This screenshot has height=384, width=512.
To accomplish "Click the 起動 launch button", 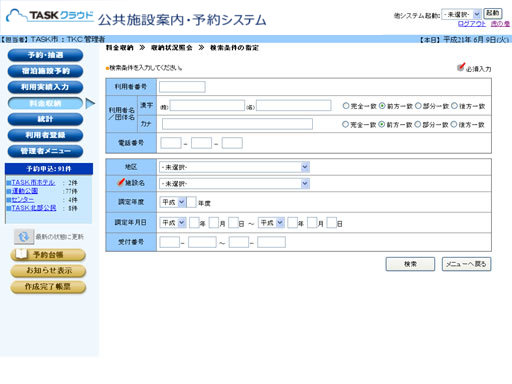I will [x=493, y=13].
